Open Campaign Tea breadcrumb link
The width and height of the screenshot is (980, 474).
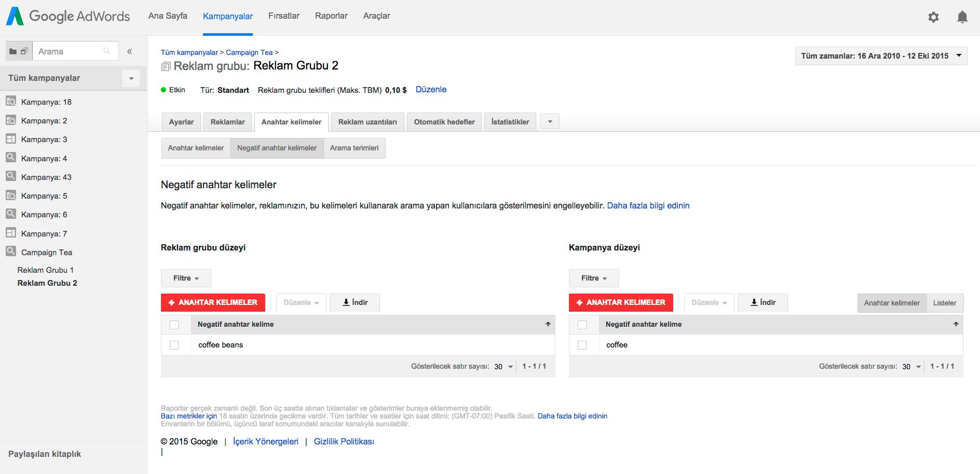point(249,52)
